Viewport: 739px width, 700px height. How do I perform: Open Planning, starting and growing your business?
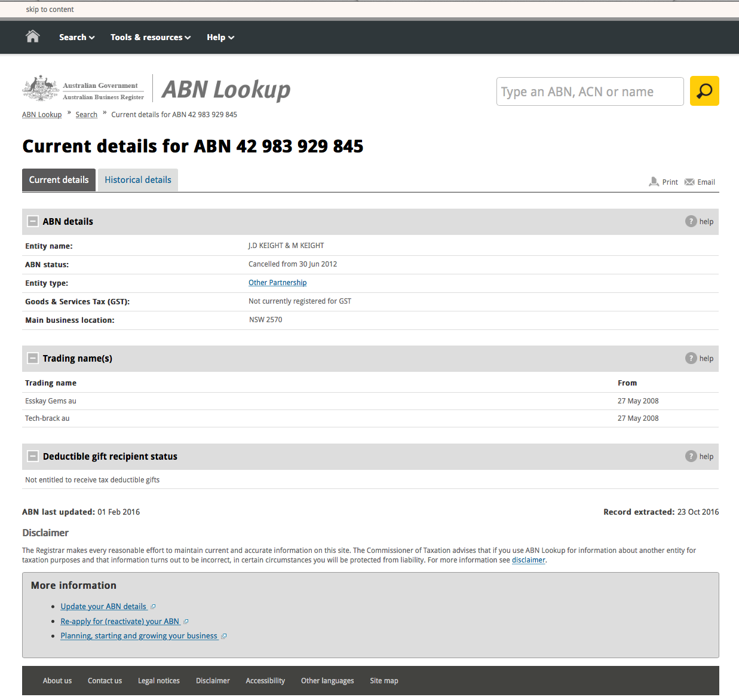139,635
